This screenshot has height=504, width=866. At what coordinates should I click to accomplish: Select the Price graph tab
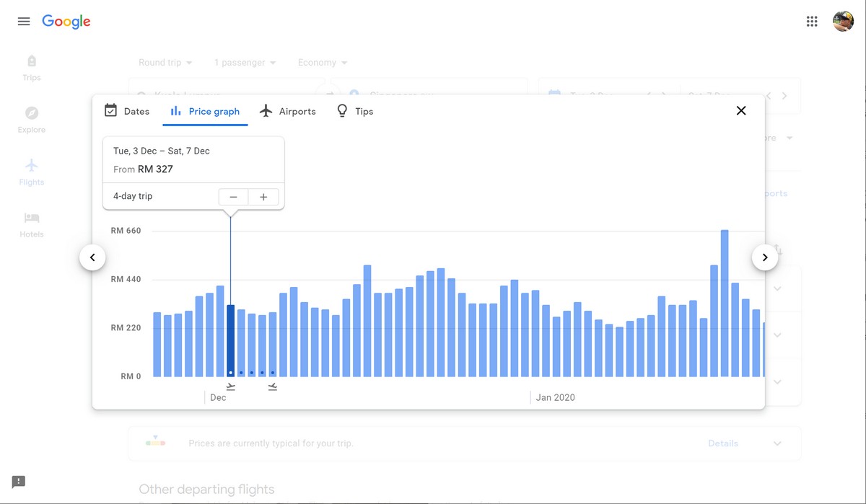(x=205, y=111)
